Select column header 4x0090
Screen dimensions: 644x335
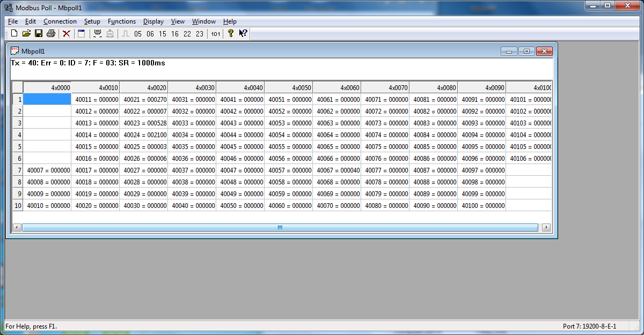click(x=482, y=87)
